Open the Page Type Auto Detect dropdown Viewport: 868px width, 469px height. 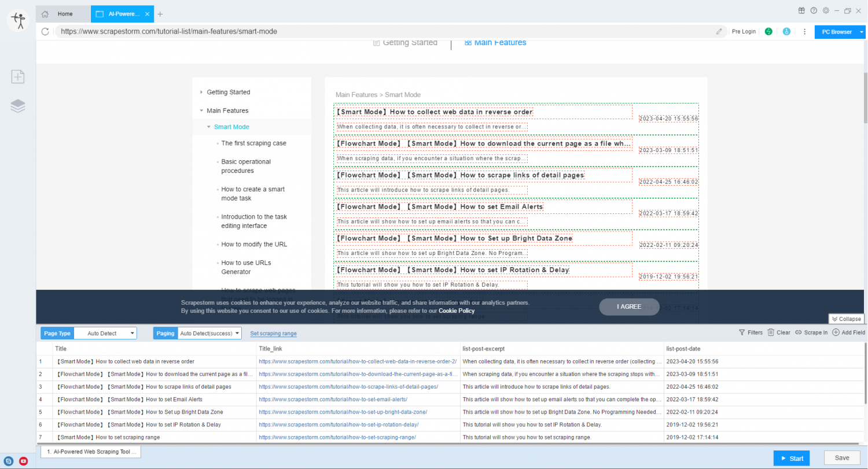105,333
